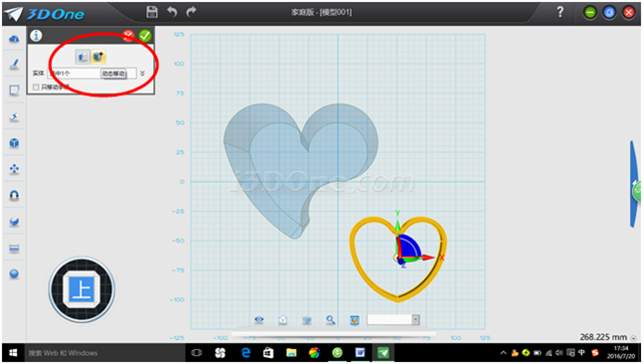Viewport: 644px width, 364px height.
Task: Open the zoom magnifier tool
Action: pos(331,319)
